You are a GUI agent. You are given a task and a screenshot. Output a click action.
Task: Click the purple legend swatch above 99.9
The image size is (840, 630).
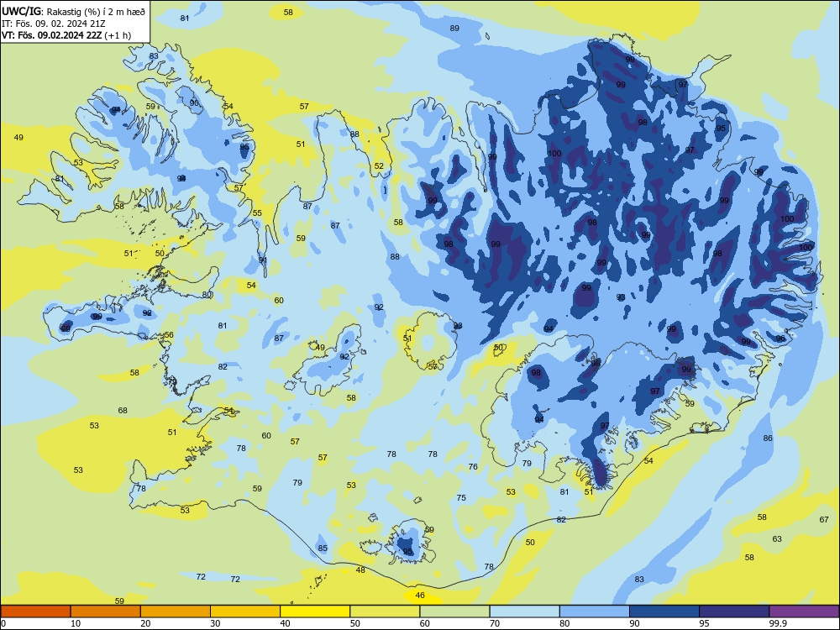[804, 612]
